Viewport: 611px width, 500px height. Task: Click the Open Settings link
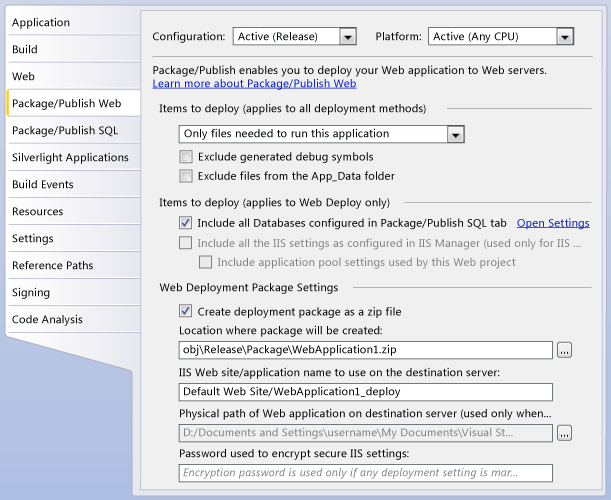click(x=553, y=223)
